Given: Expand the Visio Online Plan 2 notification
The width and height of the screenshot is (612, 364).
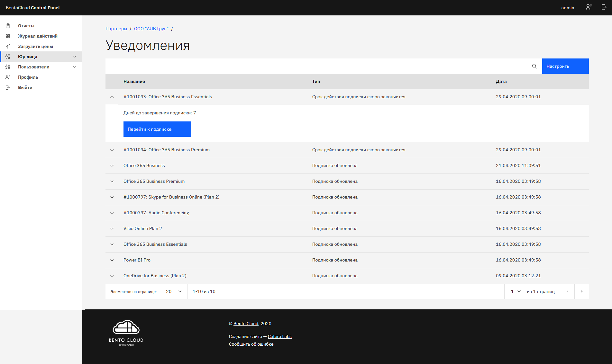Looking at the screenshot, I should click(112, 229).
